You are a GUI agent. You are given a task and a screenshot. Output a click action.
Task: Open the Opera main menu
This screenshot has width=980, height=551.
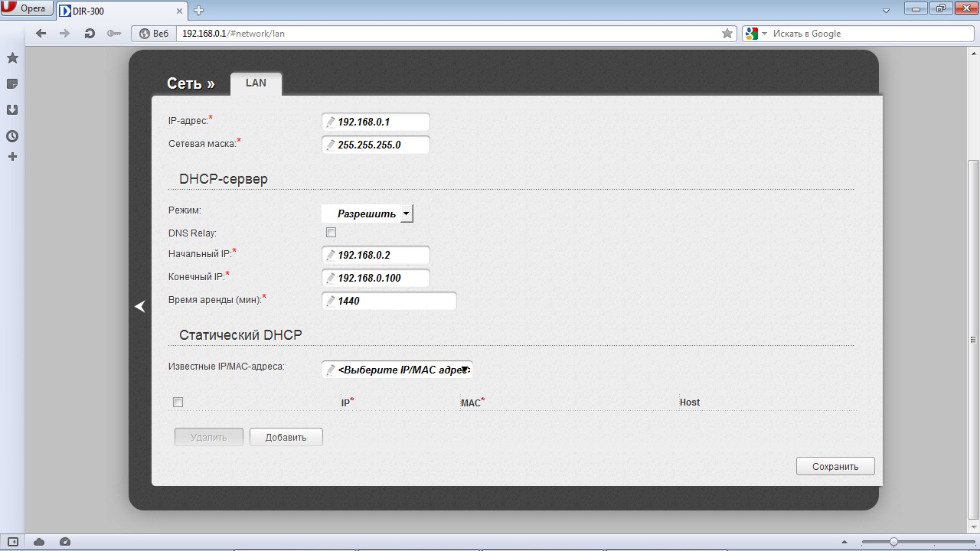pyautogui.click(x=27, y=8)
